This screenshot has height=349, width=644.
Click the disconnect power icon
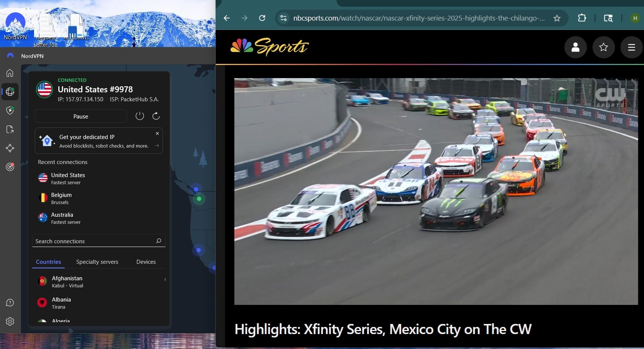(139, 116)
